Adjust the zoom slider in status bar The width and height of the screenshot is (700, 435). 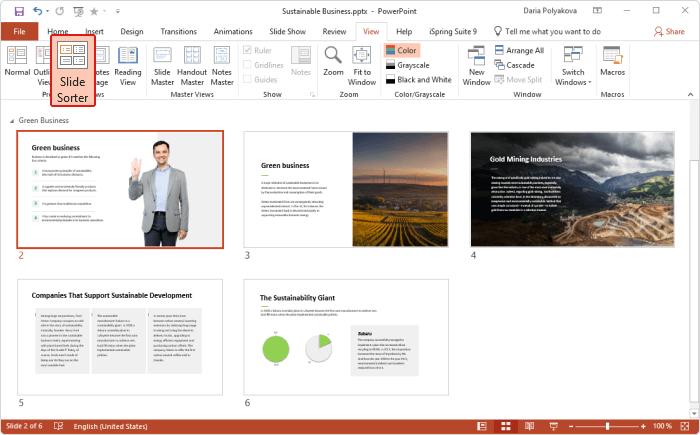607,426
